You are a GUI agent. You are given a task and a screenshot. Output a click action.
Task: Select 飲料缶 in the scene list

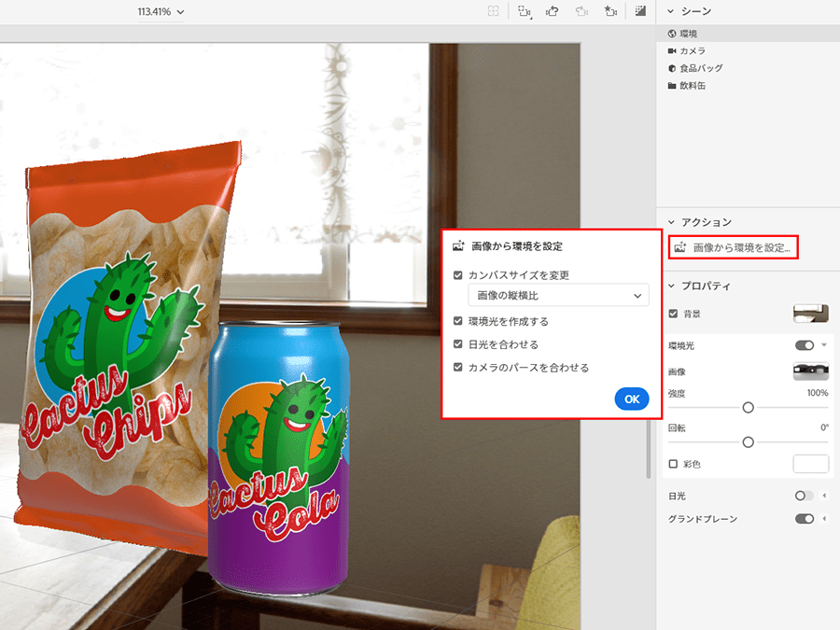pyautogui.click(x=748, y=86)
